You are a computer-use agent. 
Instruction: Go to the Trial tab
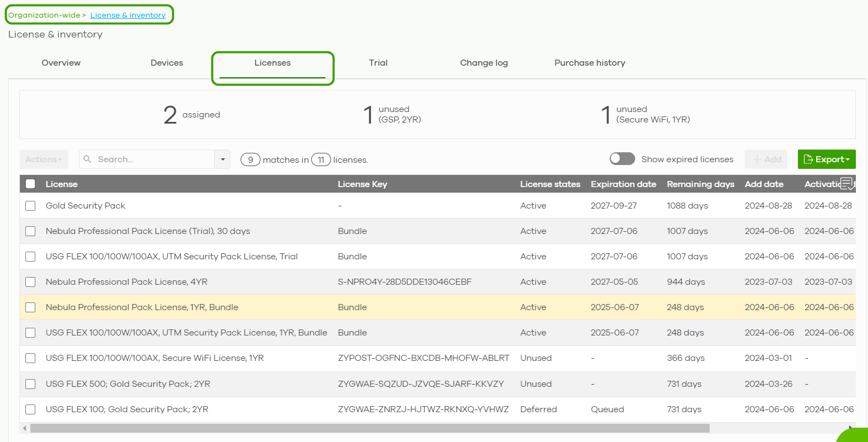click(378, 63)
